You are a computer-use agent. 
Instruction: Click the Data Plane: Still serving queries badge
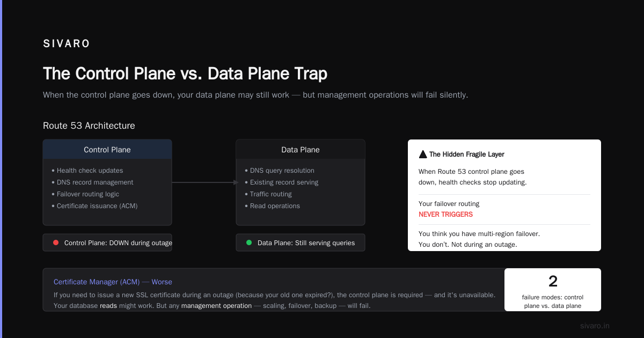click(301, 243)
